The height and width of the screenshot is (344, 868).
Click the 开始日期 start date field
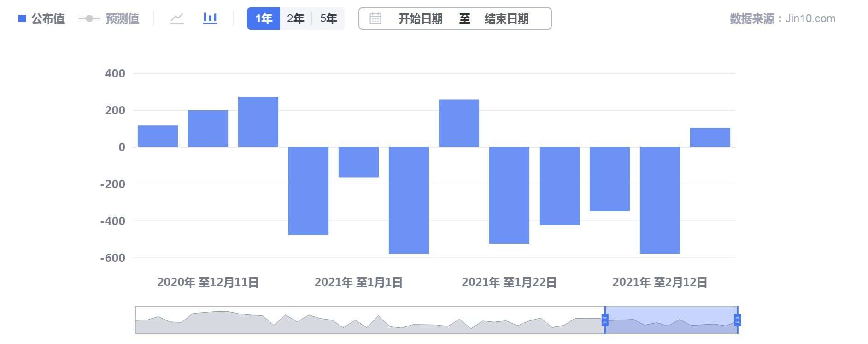420,18
